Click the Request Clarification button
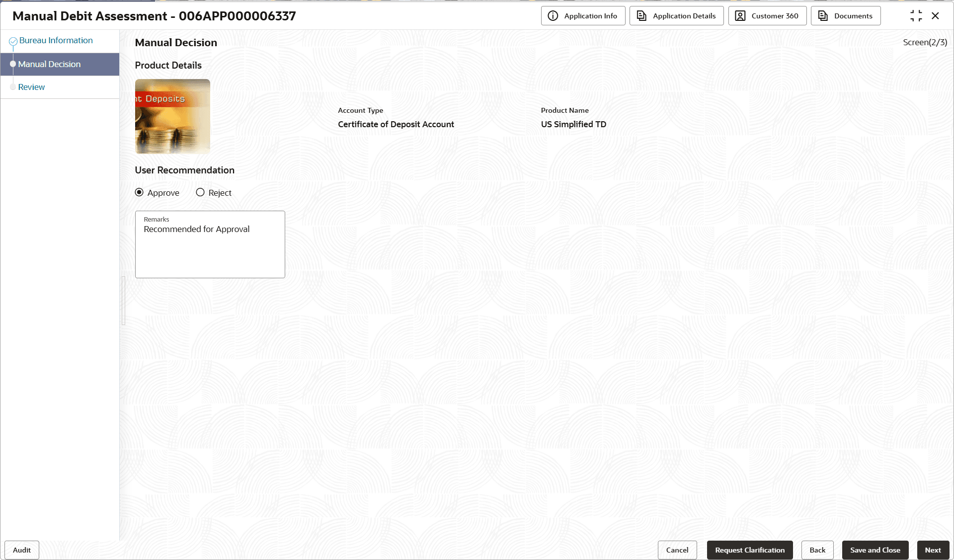The image size is (954, 560). pyautogui.click(x=749, y=550)
